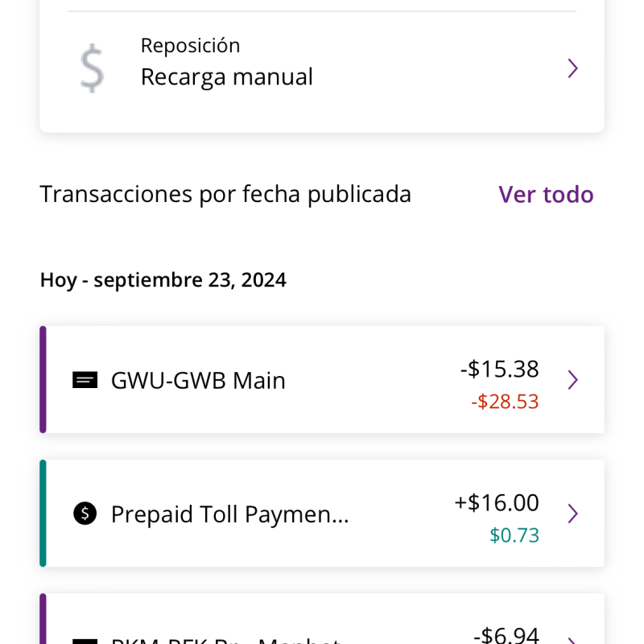The width and height of the screenshot is (644, 644).
Task: Open Recarga manual chevron arrow
Action: (x=572, y=68)
